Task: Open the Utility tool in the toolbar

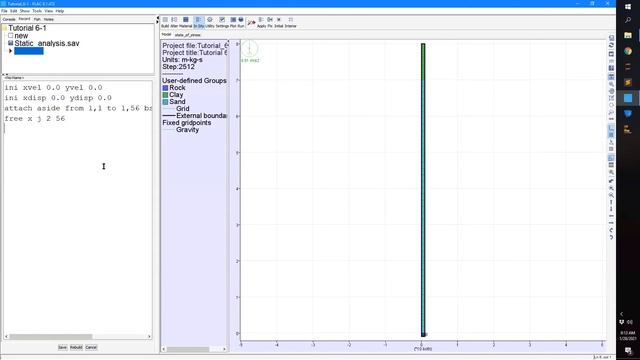Action: [x=210, y=22]
